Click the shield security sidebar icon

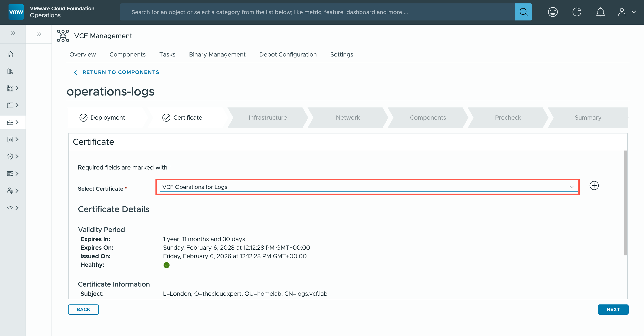point(10,157)
